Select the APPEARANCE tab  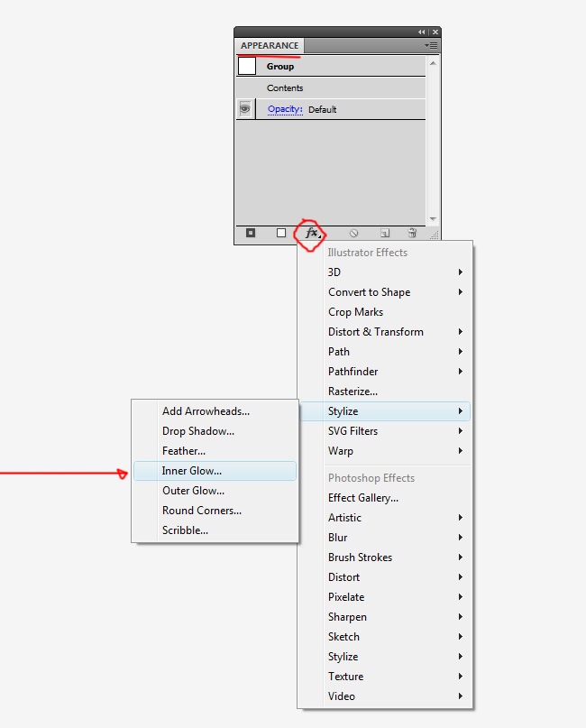pyautogui.click(x=270, y=45)
